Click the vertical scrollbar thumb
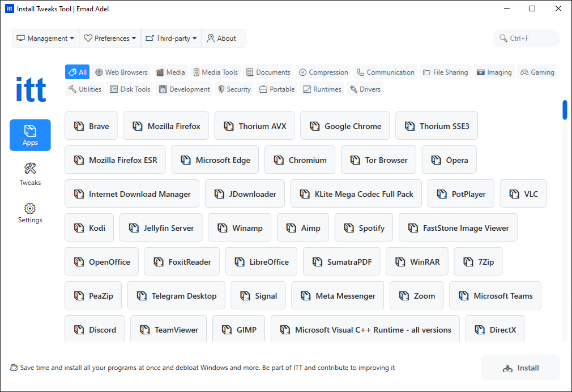 click(565, 110)
